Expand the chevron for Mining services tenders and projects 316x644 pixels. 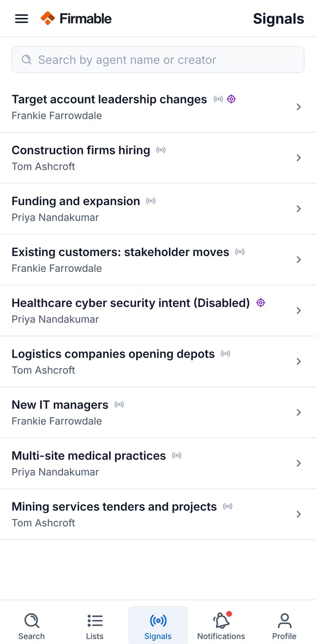click(299, 514)
